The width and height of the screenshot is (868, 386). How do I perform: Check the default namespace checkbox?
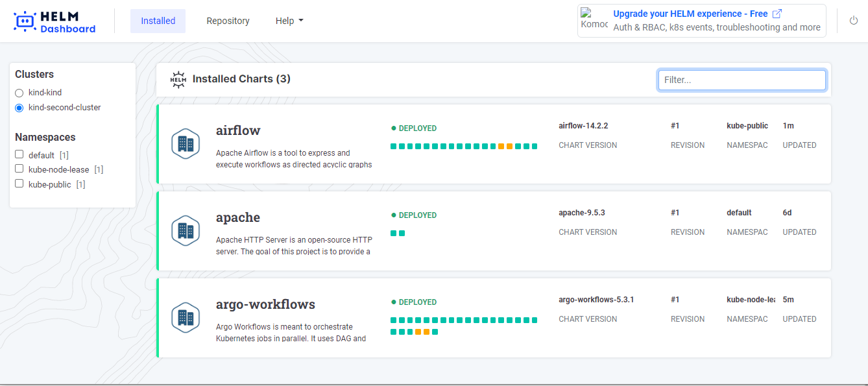coord(19,154)
